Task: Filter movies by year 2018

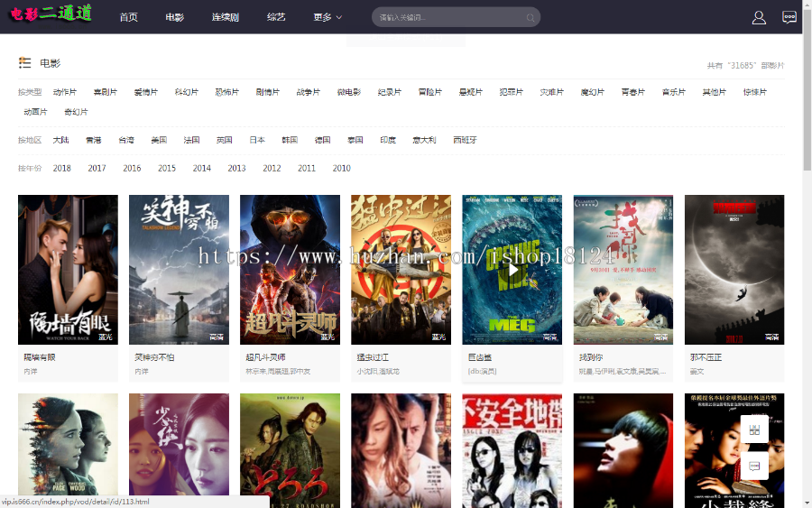Action: [62, 169]
